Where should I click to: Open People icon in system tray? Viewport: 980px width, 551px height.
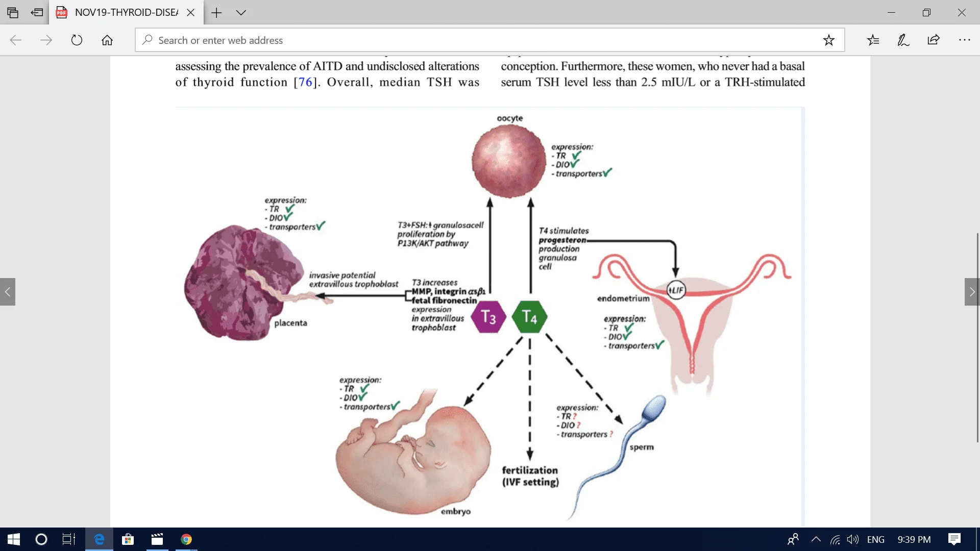793,539
